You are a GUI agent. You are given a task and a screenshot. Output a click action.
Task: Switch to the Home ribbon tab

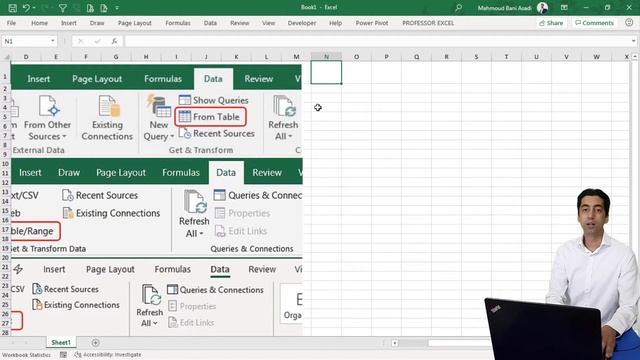(40, 23)
